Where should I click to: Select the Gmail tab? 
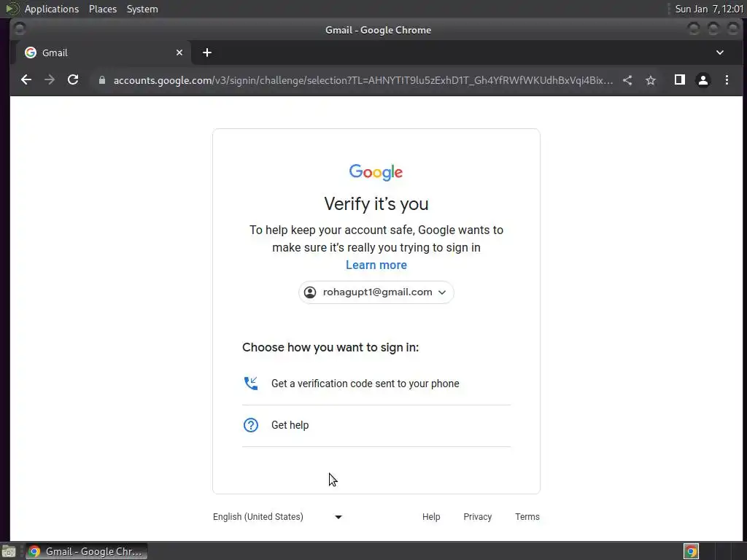tap(104, 52)
